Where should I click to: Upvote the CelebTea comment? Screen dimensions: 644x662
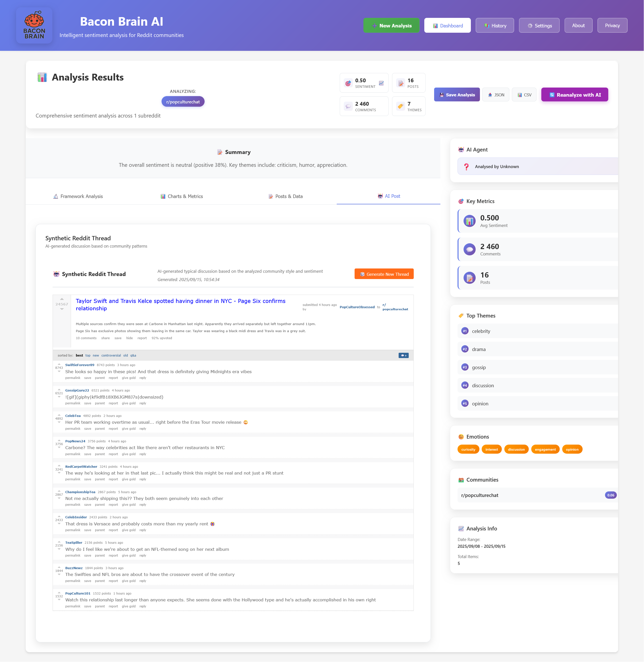pos(59,415)
